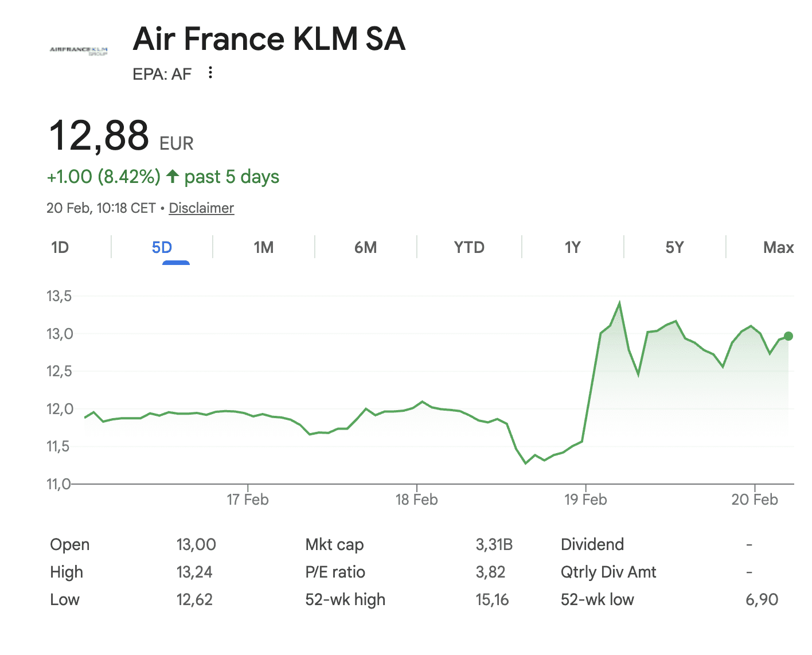Show the Max price history
This screenshot has height=655, width=812.
pos(778,247)
